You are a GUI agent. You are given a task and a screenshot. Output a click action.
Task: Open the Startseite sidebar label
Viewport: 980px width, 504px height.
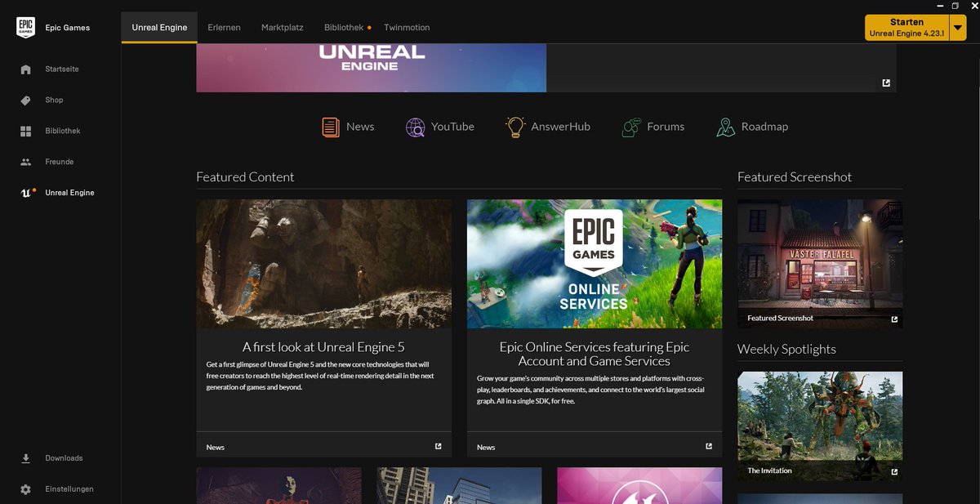click(62, 69)
